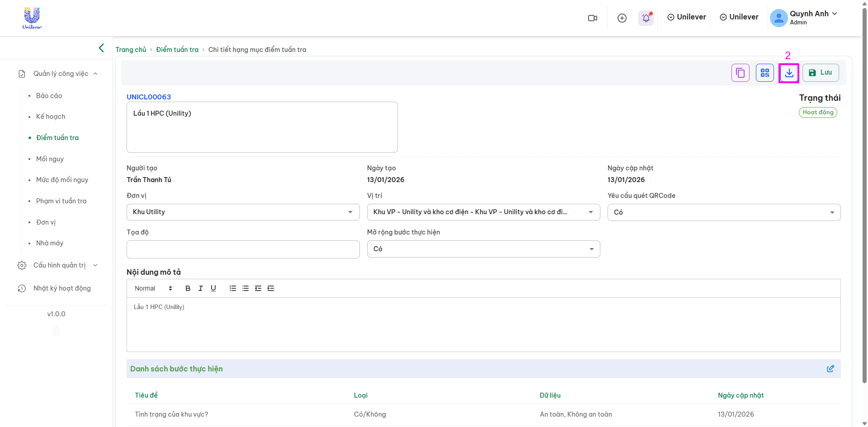Image resolution: width=868 pixels, height=427 pixels.
Task: Follow the Trang chủ breadcrumb link
Action: pos(131,50)
